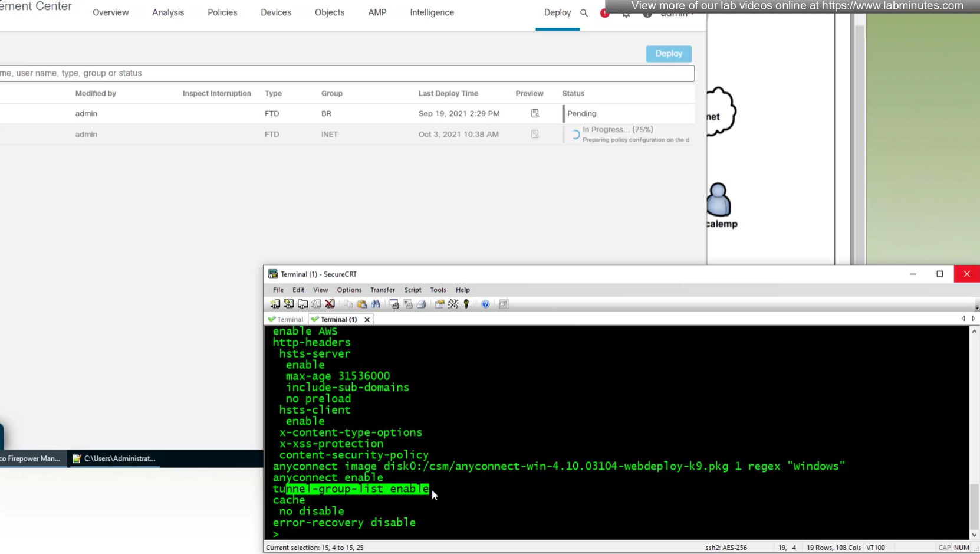
Task: Open Session Options toolbar icon
Action: (x=440, y=304)
